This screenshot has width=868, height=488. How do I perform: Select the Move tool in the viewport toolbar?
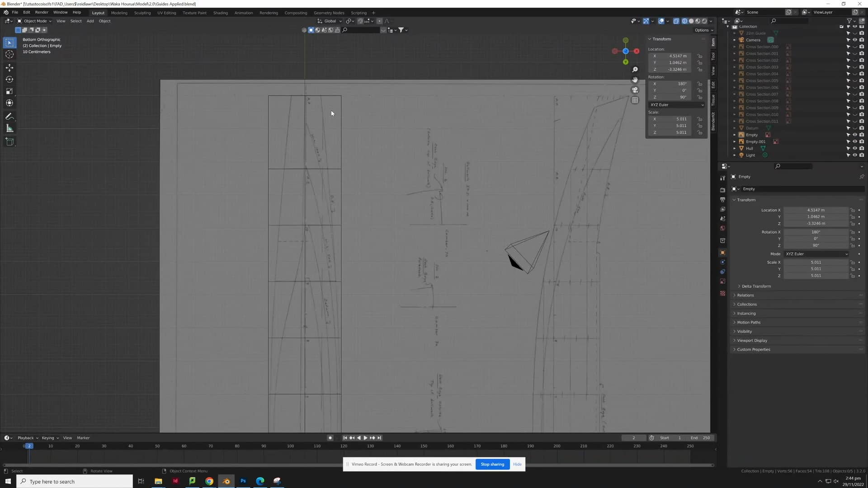[x=9, y=67]
